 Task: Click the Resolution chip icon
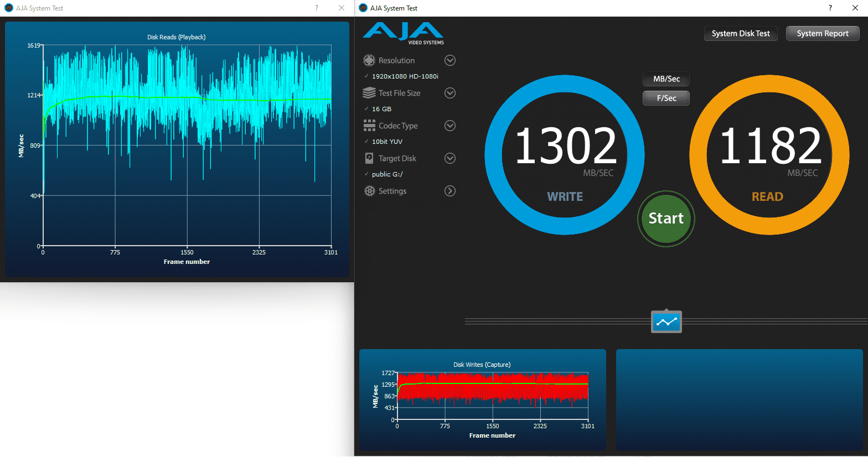click(369, 60)
